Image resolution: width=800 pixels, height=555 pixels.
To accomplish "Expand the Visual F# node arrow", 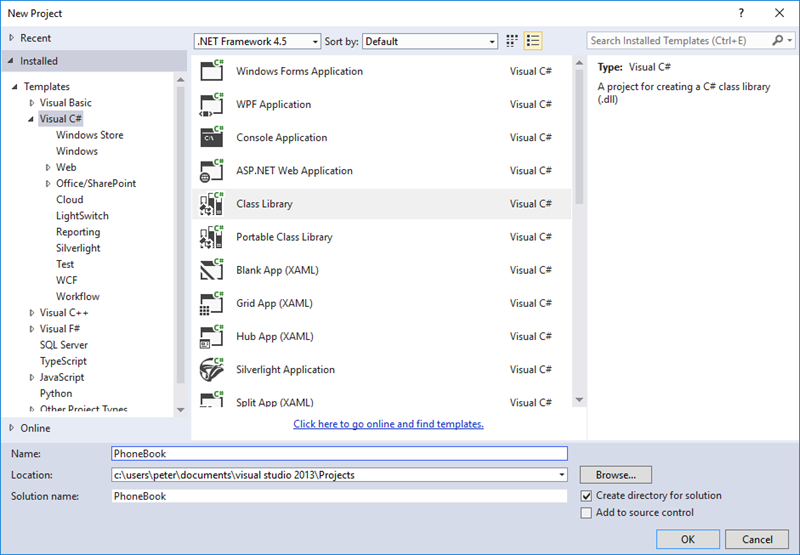I will coord(32,329).
